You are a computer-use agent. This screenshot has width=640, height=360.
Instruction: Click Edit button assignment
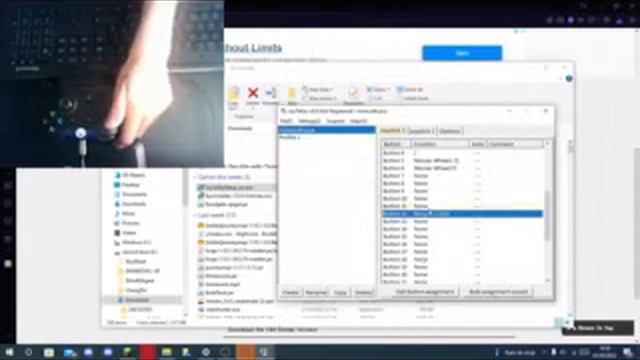click(x=425, y=292)
